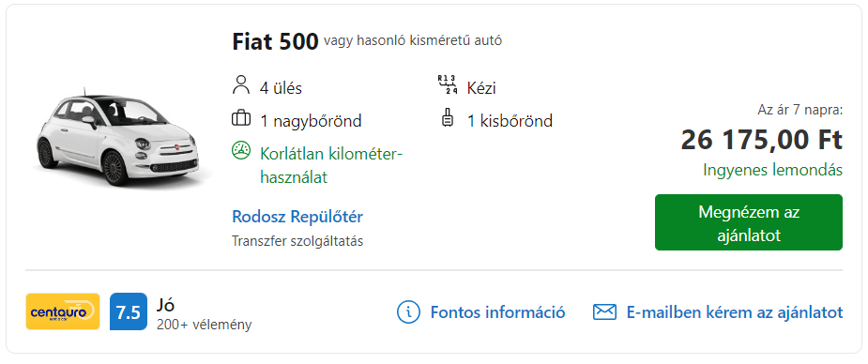The width and height of the screenshot is (868, 364).
Task: Open the Rodosz Repülőtér link
Action: click(x=297, y=217)
